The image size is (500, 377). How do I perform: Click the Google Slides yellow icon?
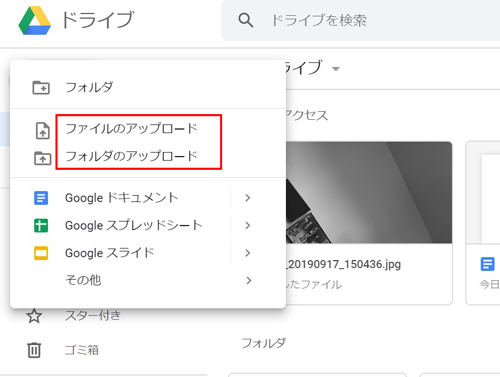(41, 253)
